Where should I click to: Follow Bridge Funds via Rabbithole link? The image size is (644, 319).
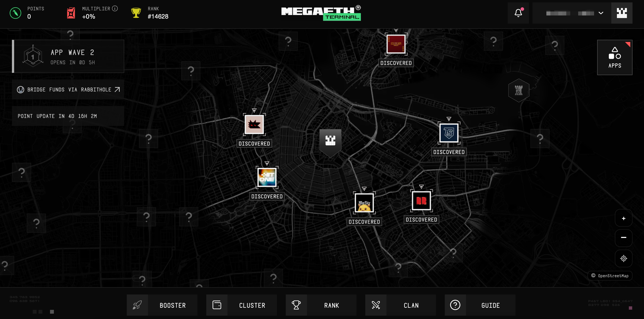(68, 89)
